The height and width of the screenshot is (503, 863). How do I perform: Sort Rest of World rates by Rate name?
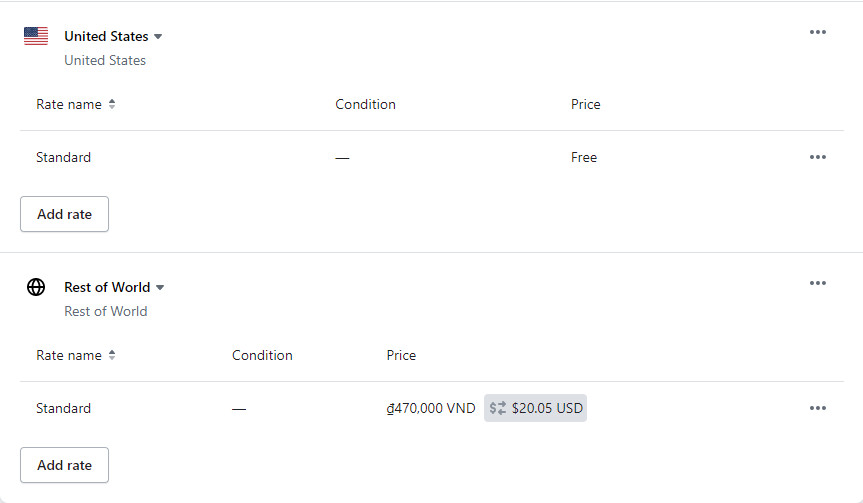point(112,355)
